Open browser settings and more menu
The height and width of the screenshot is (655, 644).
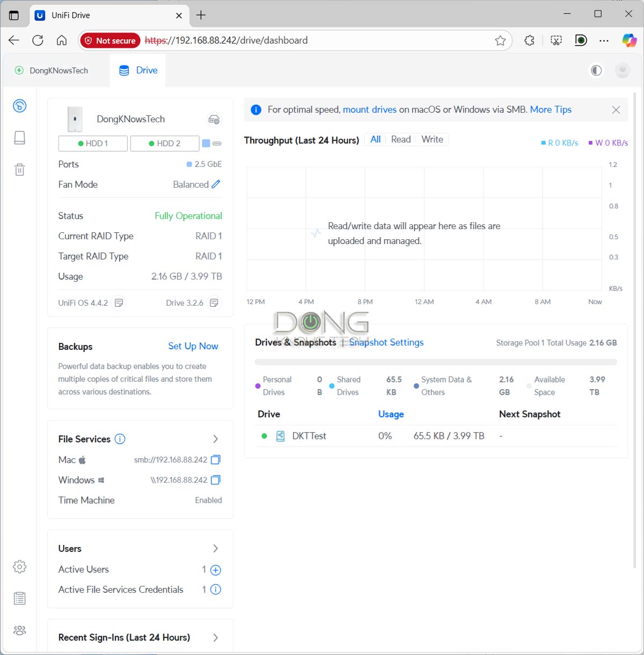[x=604, y=40]
